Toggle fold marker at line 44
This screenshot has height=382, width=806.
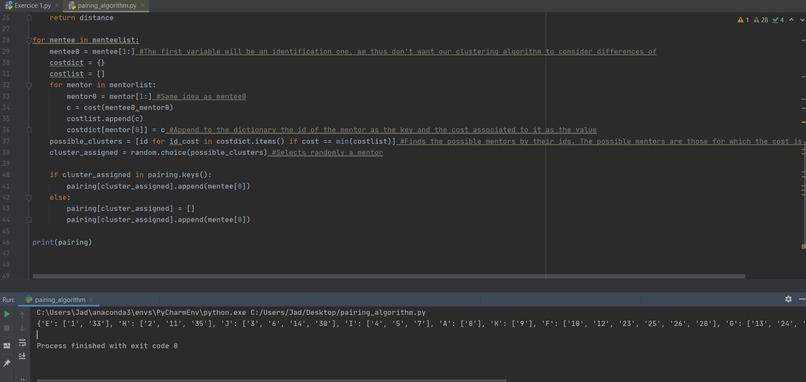pos(29,220)
